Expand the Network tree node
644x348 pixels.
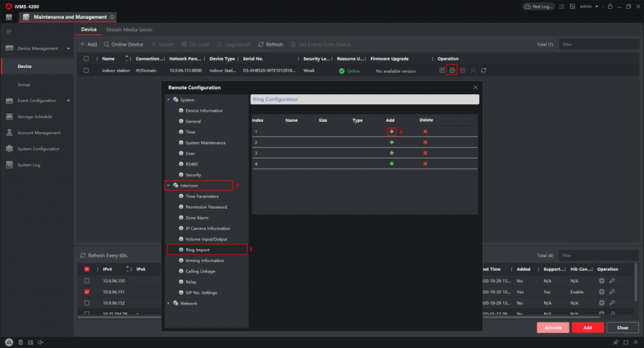[169, 303]
